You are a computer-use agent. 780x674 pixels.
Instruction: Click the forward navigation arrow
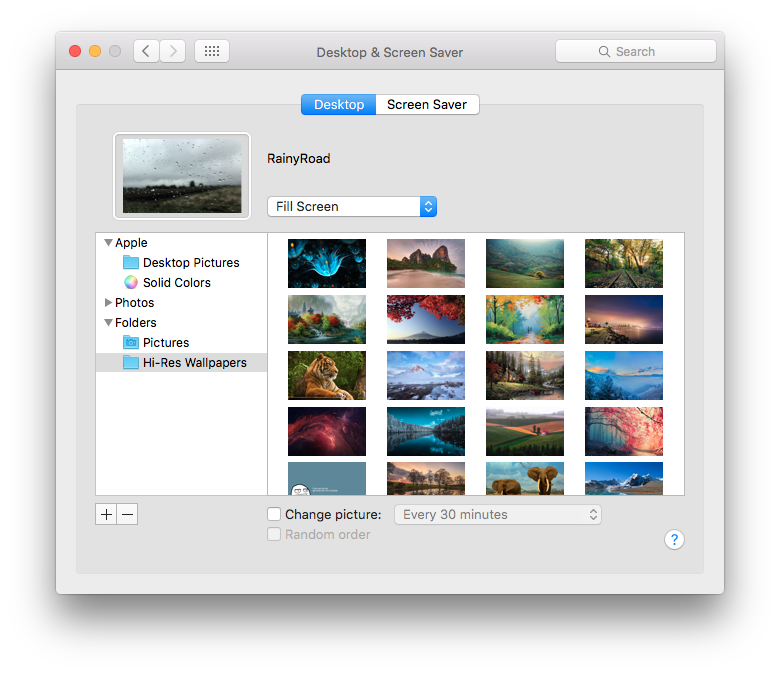[172, 51]
